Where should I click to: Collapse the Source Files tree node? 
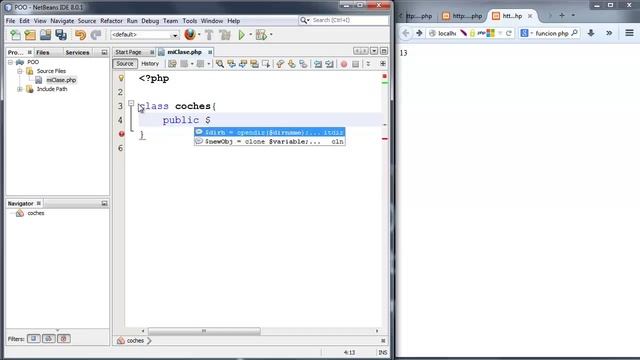point(20,71)
